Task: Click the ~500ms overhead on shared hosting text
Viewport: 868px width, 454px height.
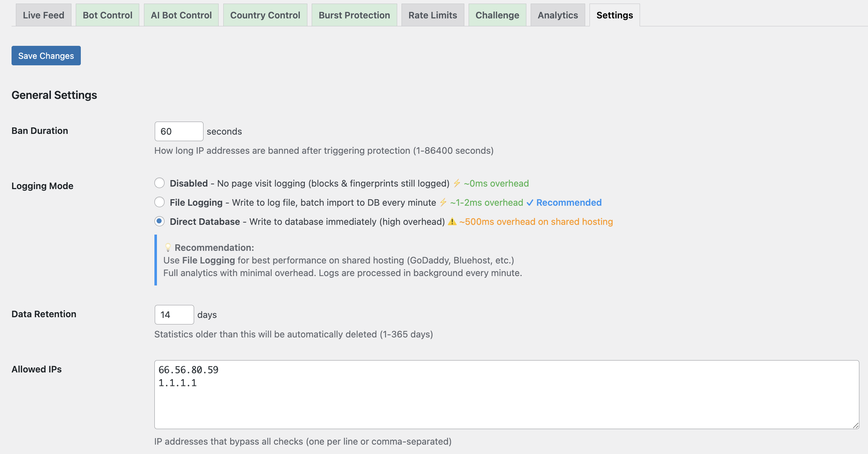Action: [x=536, y=222]
